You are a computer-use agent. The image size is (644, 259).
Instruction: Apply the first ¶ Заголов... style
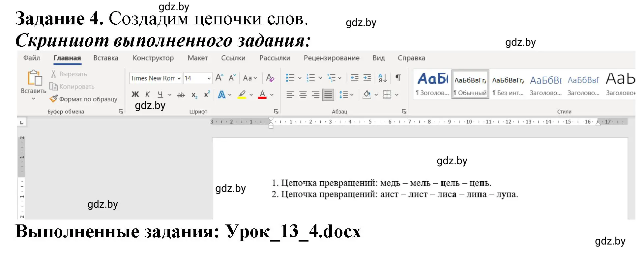(432, 84)
